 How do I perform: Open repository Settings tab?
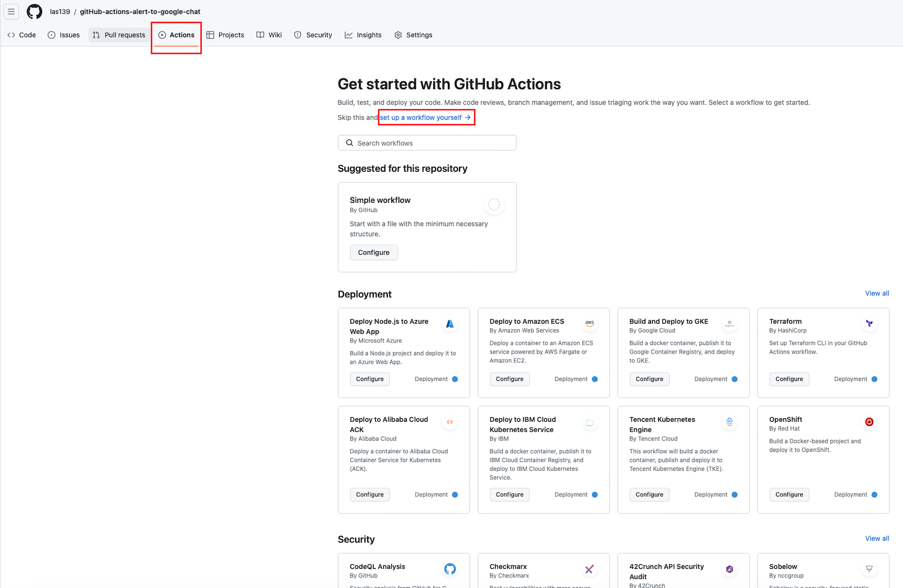[x=414, y=35]
